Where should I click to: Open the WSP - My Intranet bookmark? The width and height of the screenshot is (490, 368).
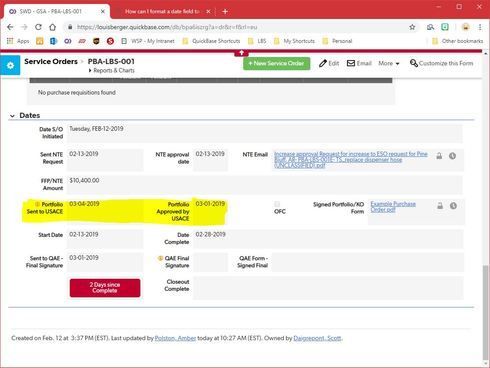pyautogui.click(x=148, y=41)
